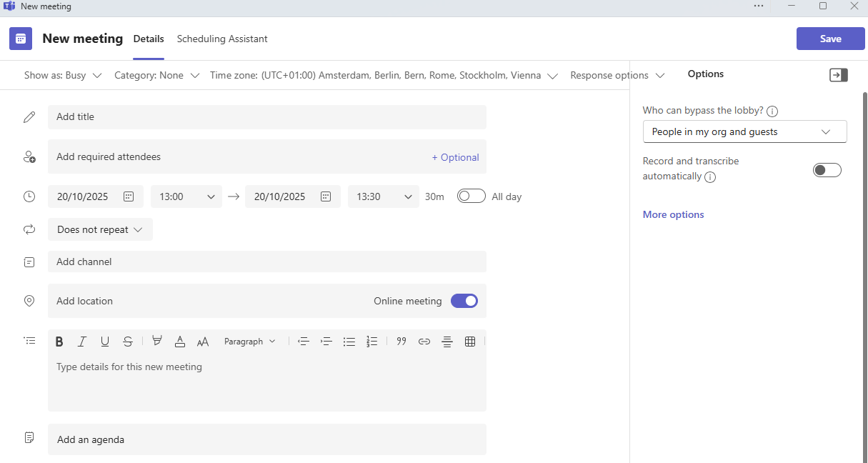This screenshot has width=868, height=463.
Task: Open the text highlight color picker
Action: pyautogui.click(x=157, y=342)
